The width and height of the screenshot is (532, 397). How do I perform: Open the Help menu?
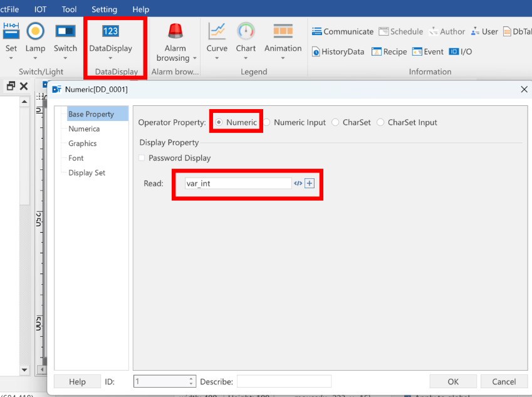point(140,9)
